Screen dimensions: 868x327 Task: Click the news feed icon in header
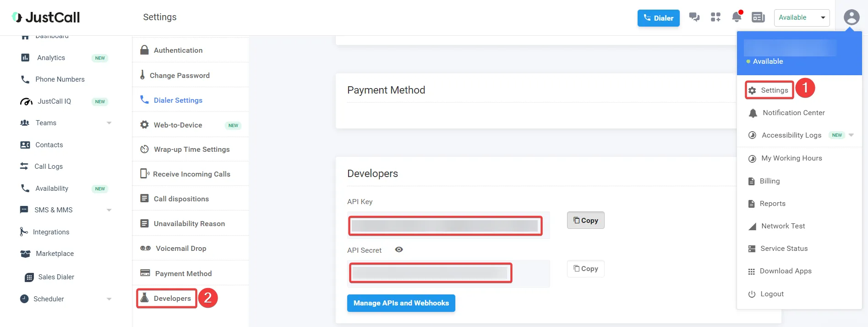pos(758,17)
